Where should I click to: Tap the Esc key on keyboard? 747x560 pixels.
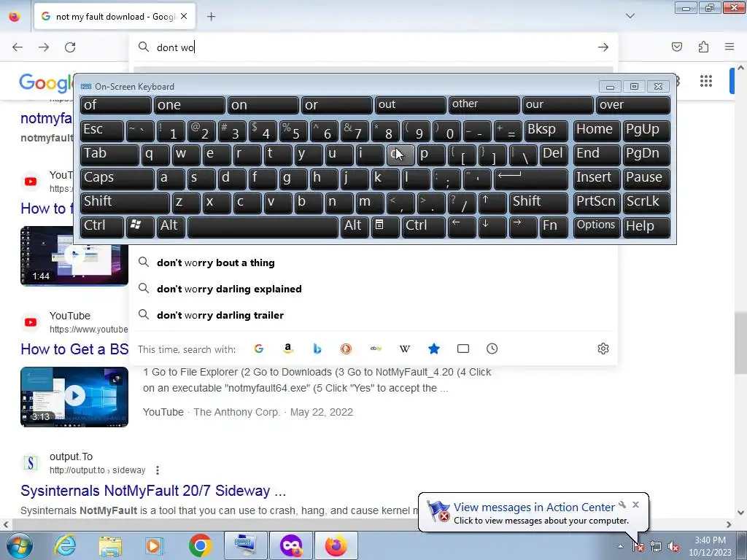click(x=102, y=130)
